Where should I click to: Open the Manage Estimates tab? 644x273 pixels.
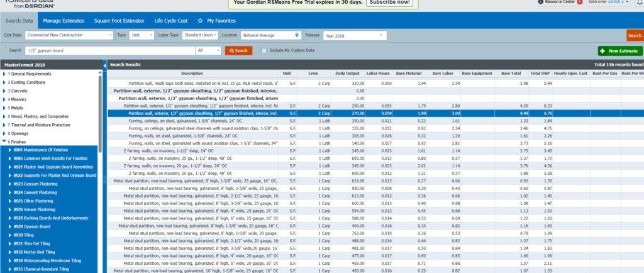[64, 21]
